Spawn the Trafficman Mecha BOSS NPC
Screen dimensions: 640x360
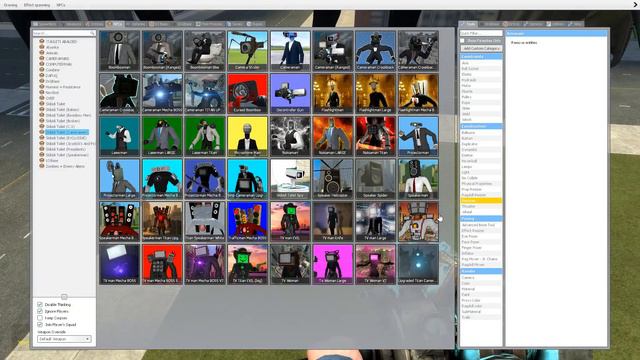247,221
